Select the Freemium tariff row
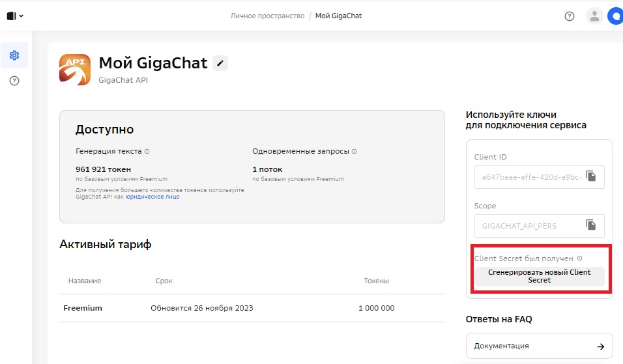The image size is (623, 364). [x=252, y=308]
